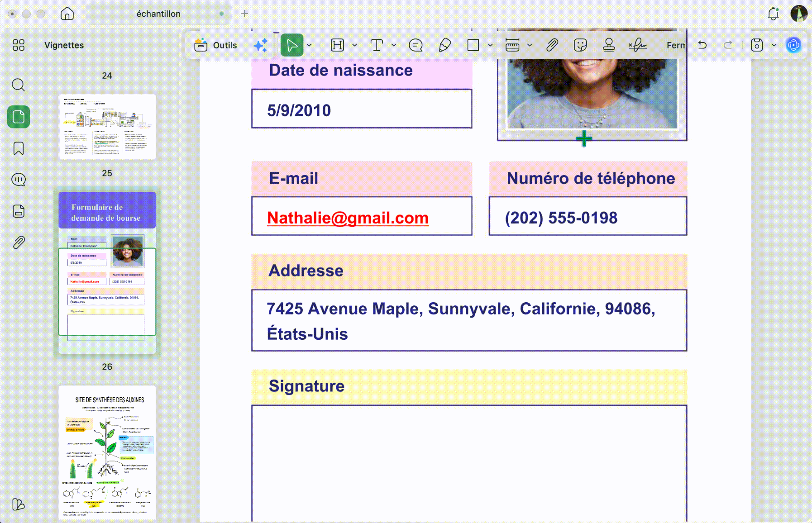Expand highlight tool options arrow

354,45
